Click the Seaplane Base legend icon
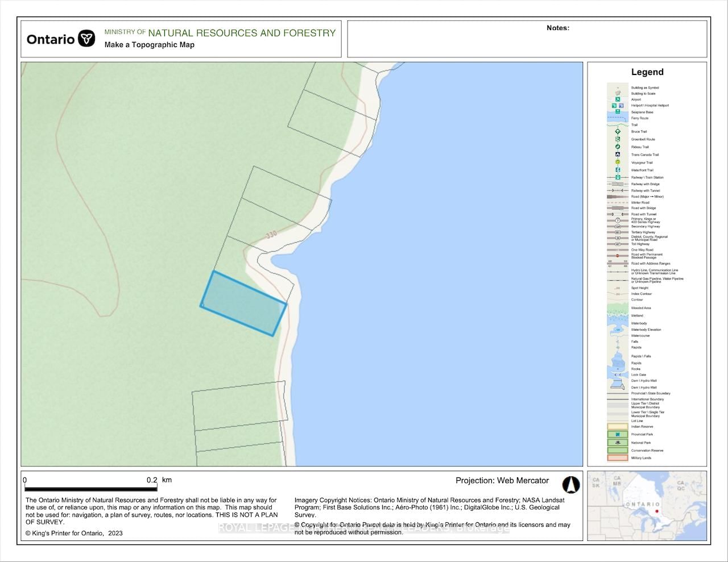Viewport: 728px width, 562px height. tap(618, 112)
